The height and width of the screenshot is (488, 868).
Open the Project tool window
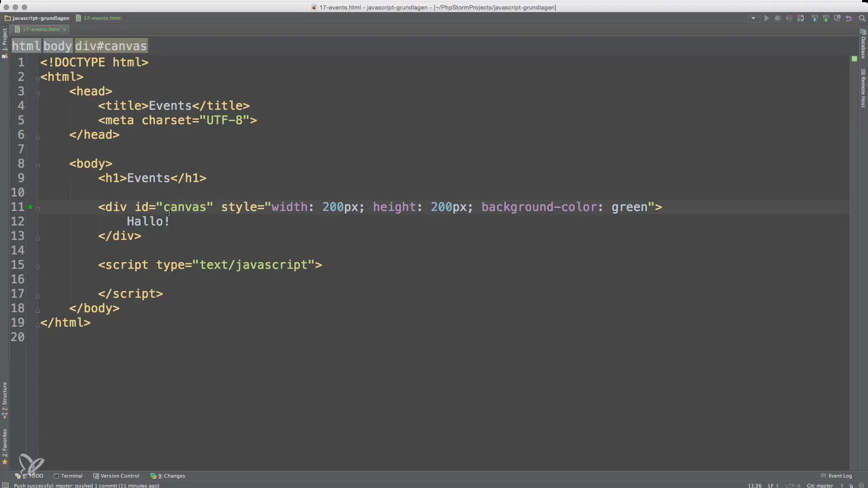point(5,42)
